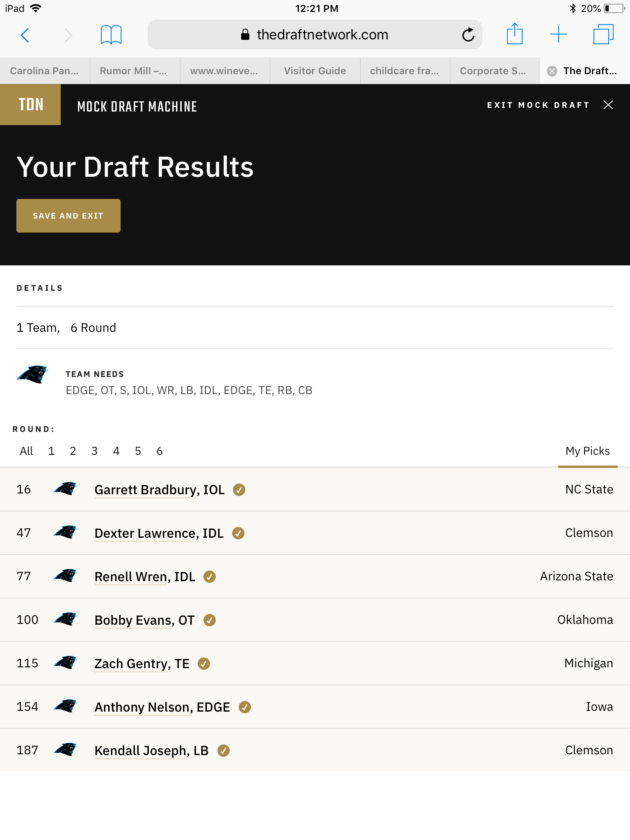Open the Safari bookmarks book icon
630x840 pixels.
[111, 35]
